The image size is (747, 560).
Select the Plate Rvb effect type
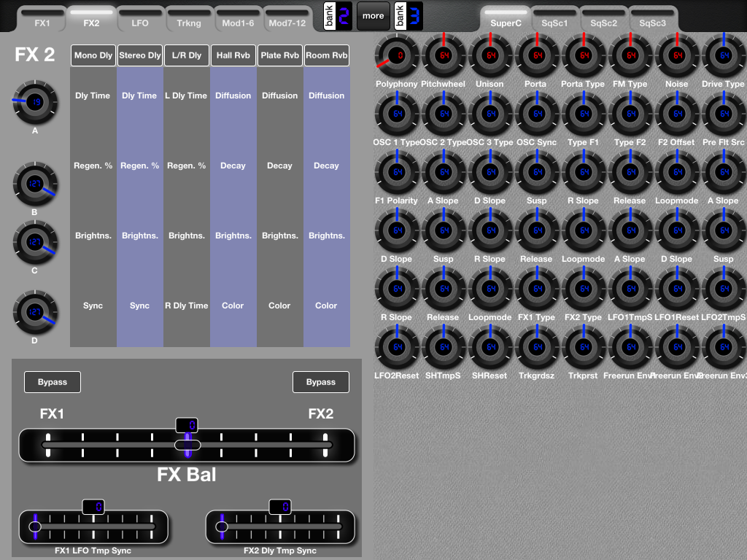(279, 55)
